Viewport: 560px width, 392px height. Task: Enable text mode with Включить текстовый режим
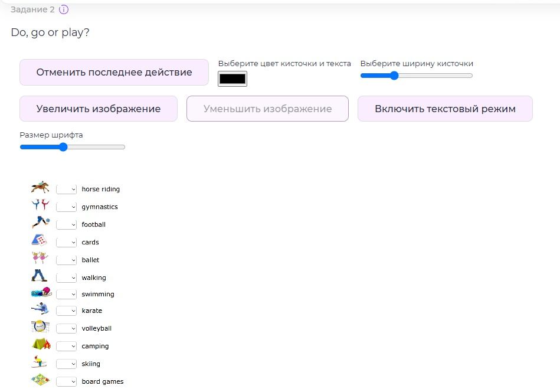tap(445, 109)
